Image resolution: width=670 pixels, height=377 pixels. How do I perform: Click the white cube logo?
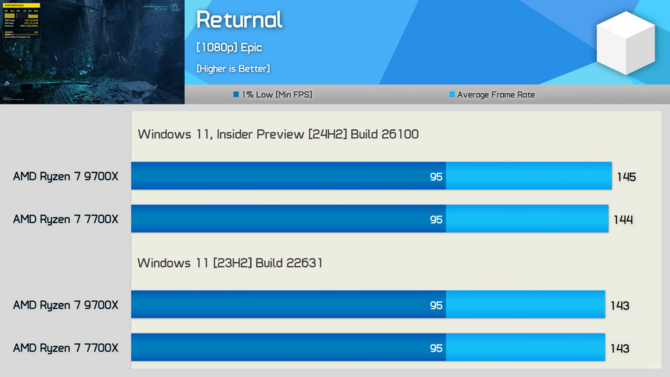coord(626,43)
